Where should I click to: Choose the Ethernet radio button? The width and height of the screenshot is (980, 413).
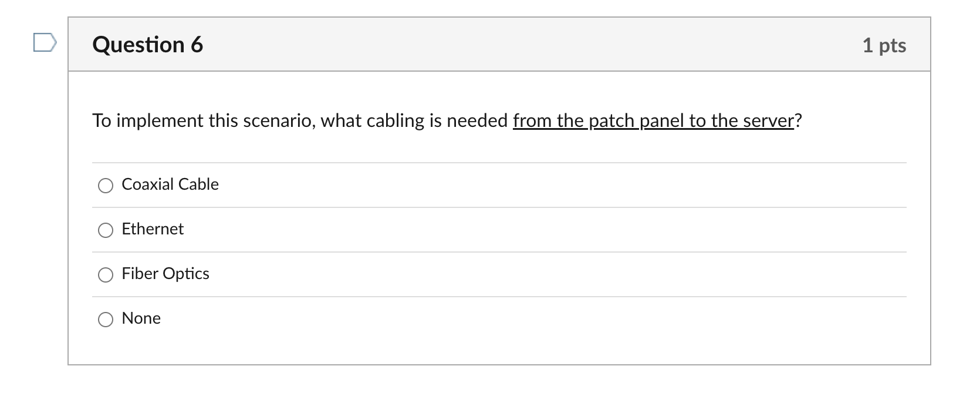click(x=106, y=230)
